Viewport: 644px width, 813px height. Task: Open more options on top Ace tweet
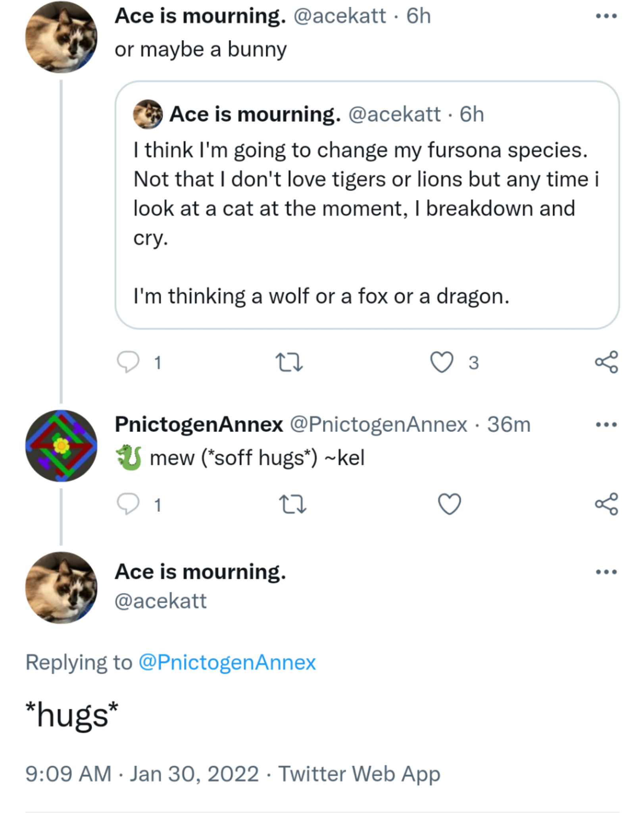pyautogui.click(x=606, y=16)
